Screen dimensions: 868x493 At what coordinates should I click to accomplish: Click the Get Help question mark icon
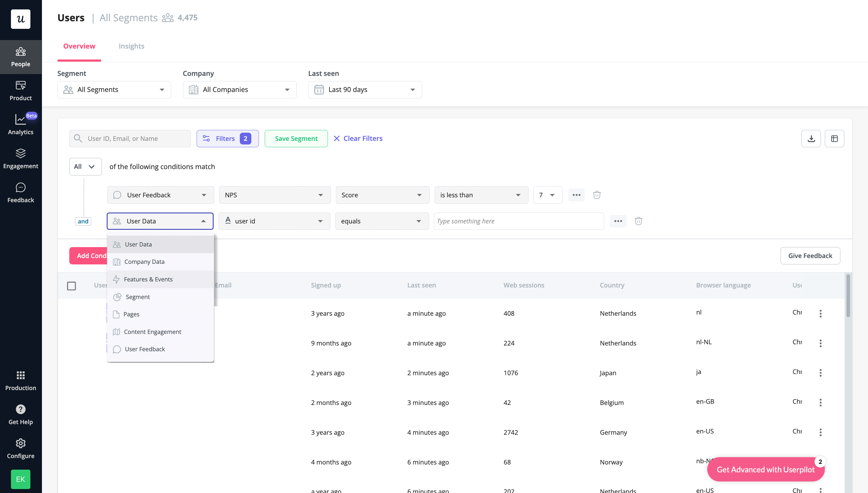pos(20,409)
